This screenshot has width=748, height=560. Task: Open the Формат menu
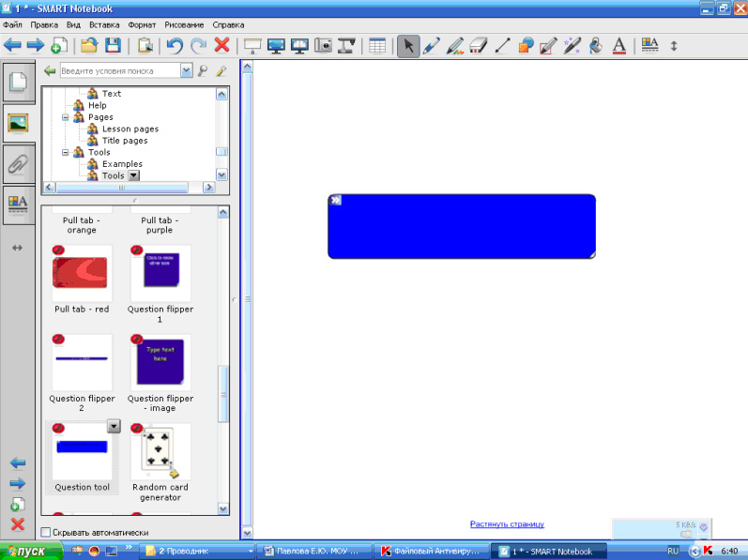[x=142, y=24]
